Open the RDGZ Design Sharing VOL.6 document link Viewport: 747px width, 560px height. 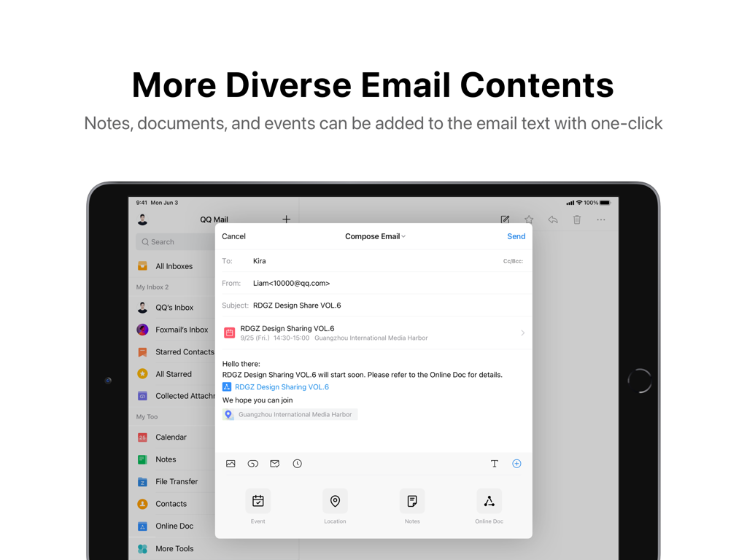tap(281, 386)
